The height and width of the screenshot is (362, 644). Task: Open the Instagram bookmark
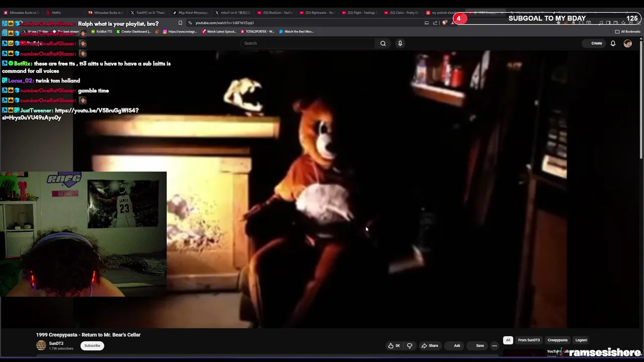180,32
